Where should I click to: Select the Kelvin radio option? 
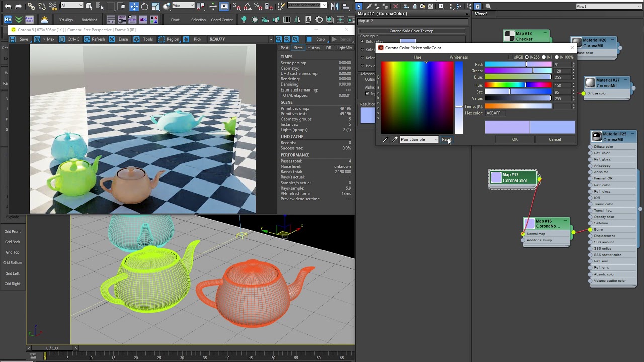[x=363, y=58]
